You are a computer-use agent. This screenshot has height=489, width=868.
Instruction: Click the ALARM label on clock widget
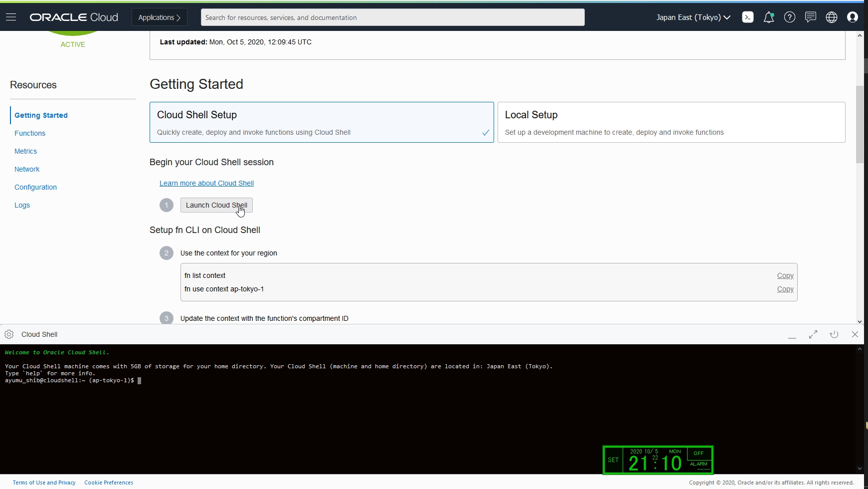698,464
